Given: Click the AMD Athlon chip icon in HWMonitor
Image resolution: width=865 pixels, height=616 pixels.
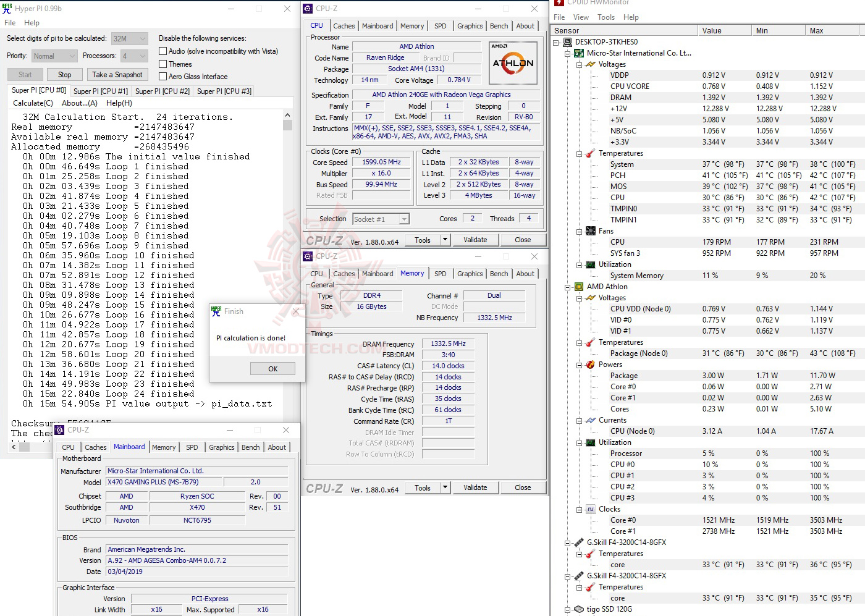Looking at the screenshot, I should click(579, 287).
